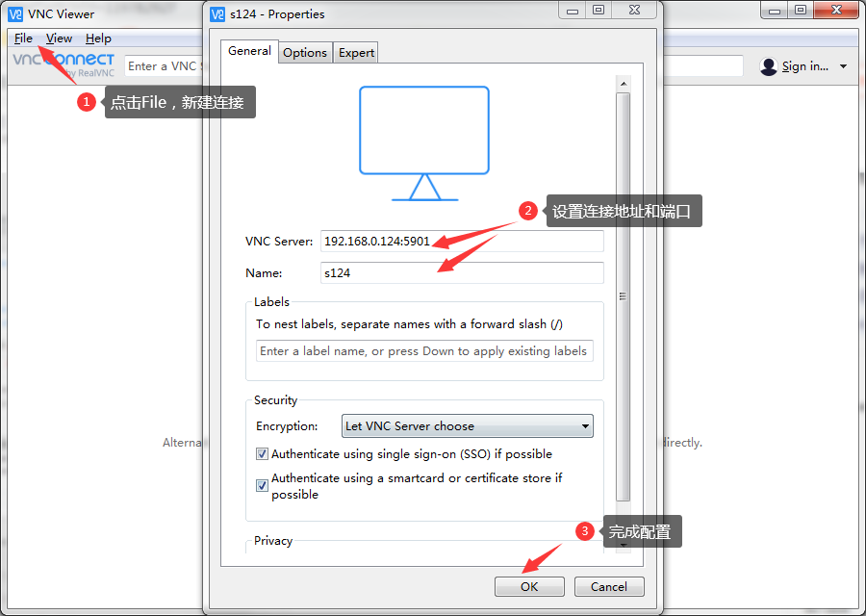This screenshot has width=866, height=616.
Task: Click the 'Privacy' group heading
Action: (273, 540)
